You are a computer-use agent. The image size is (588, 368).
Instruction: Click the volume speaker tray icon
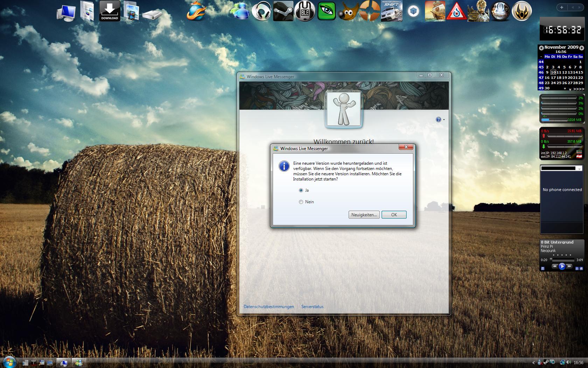pyautogui.click(x=568, y=362)
